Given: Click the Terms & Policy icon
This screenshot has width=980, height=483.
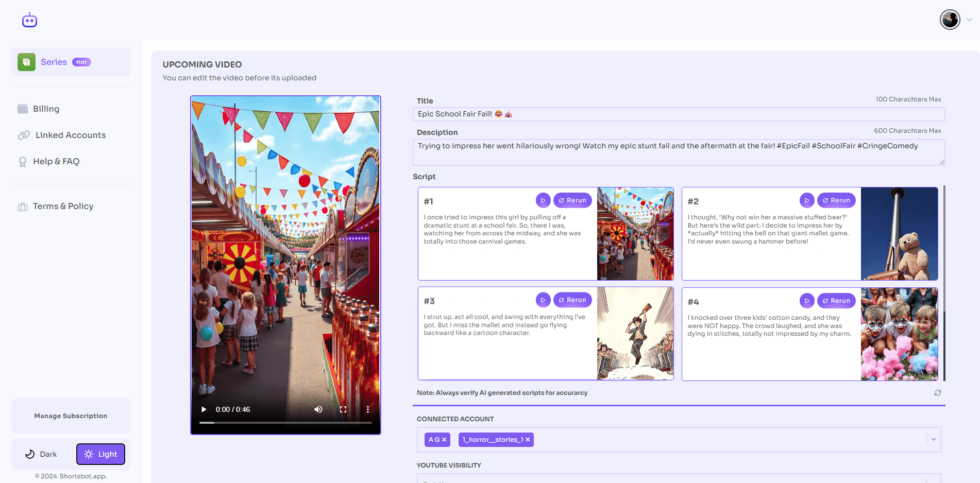Looking at the screenshot, I should (23, 206).
